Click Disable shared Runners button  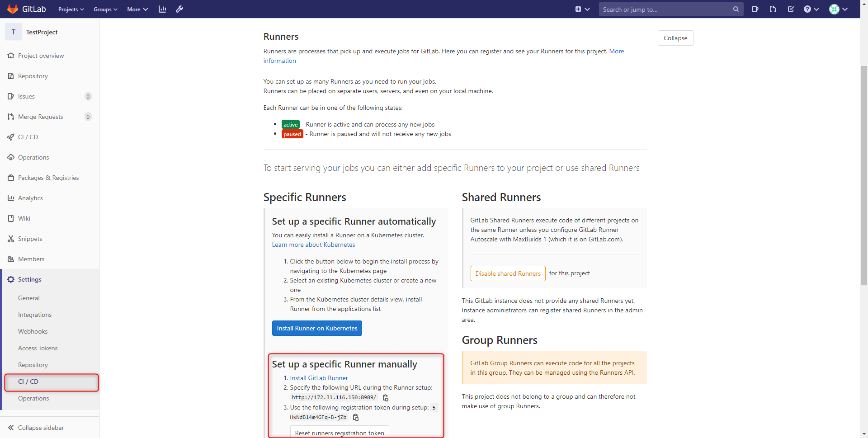(x=508, y=273)
